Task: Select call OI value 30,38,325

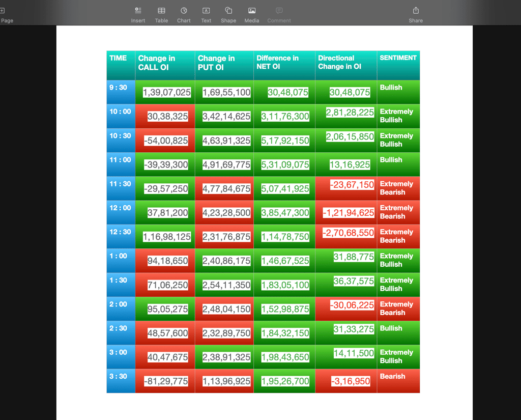Action: (168, 116)
